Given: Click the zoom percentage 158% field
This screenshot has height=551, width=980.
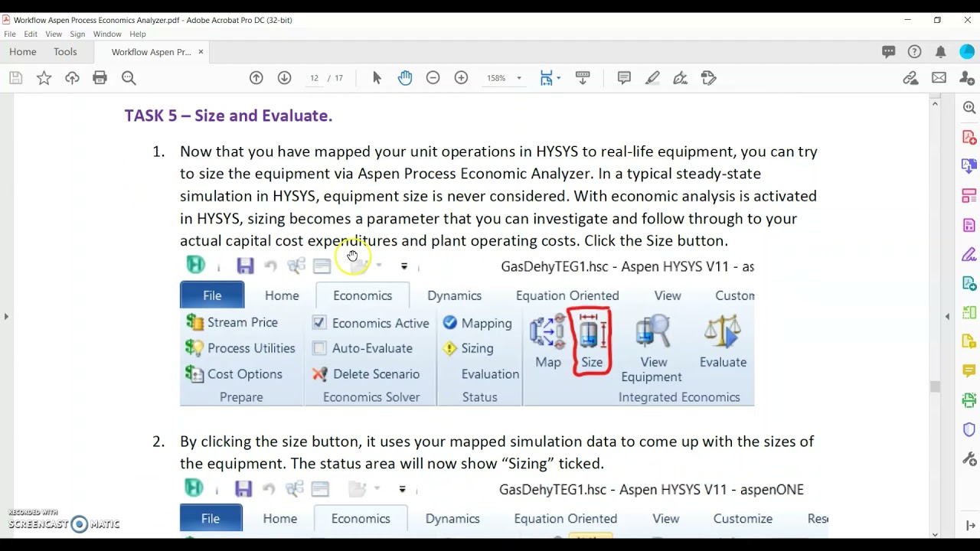Looking at the screenshot, I should point(497,78).
